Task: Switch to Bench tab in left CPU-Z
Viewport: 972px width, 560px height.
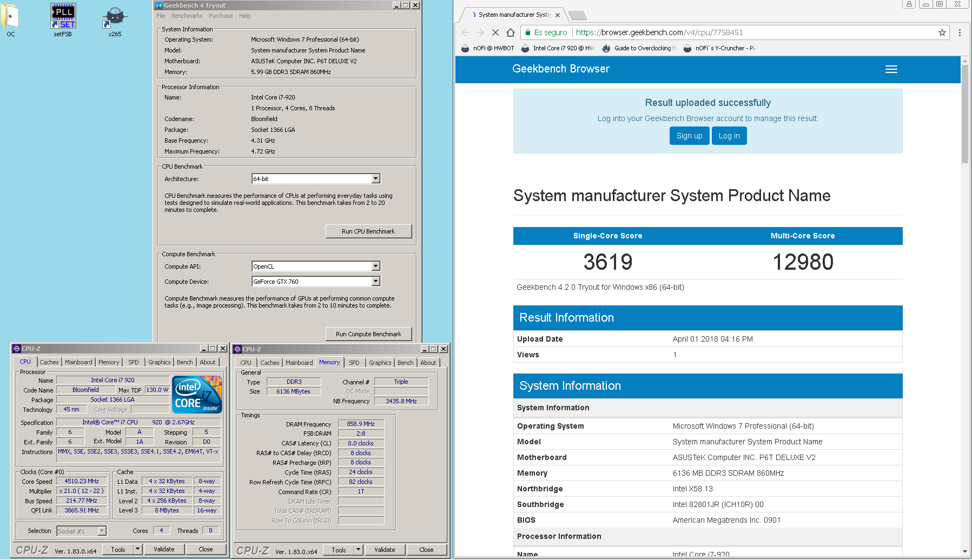Action: click(x=185, y=362)
